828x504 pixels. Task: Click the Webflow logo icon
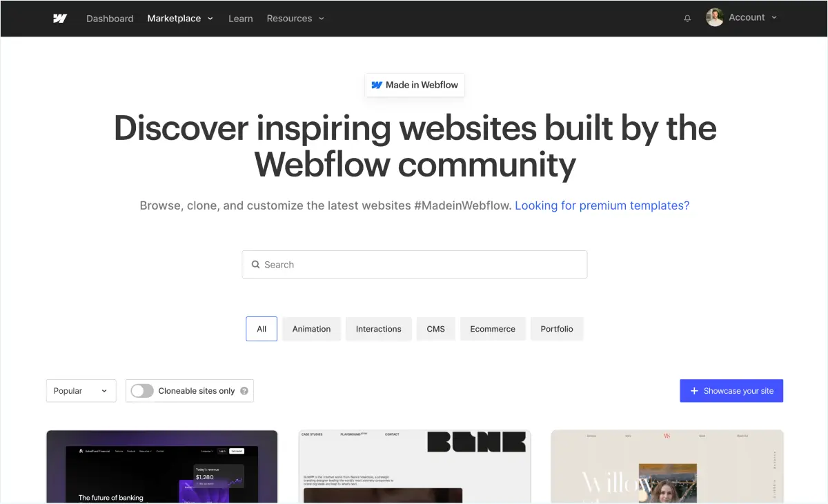pos(60,19)
